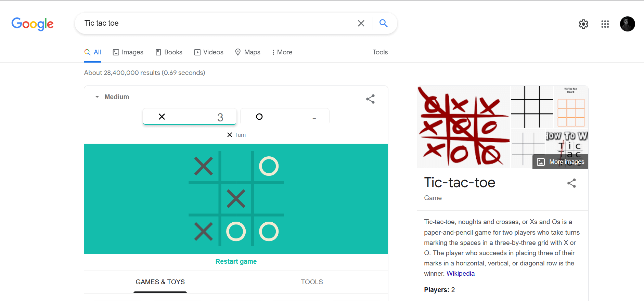Click the O in the top-right cell
This screenshot has height=301, width=644.
(x=269, y=166)
